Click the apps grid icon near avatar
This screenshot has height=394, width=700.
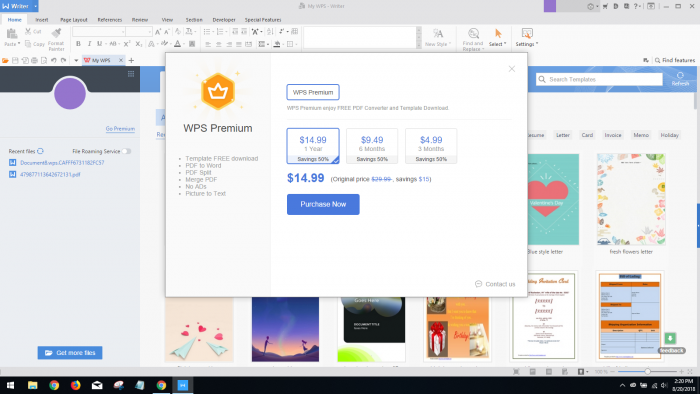pyautogui.click(x=131, y=74)
